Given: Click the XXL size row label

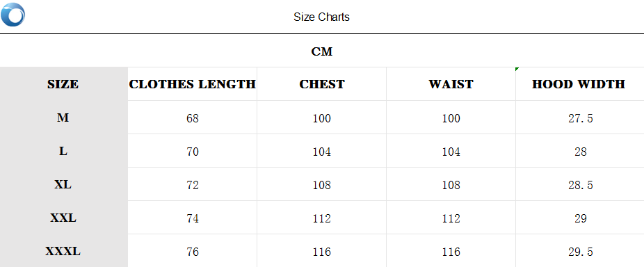Looking at the screenshot, I should tap(63, 218).
